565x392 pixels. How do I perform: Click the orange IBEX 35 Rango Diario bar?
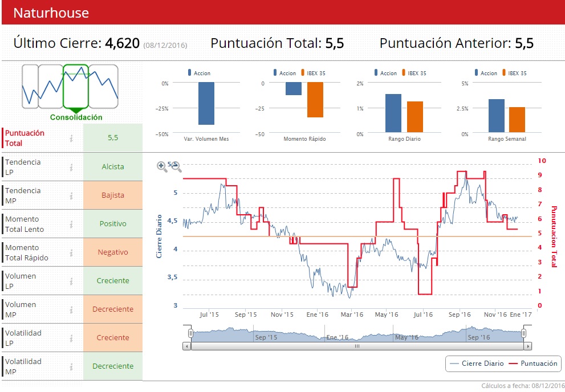pyautogui.click(x=415, y=117)
